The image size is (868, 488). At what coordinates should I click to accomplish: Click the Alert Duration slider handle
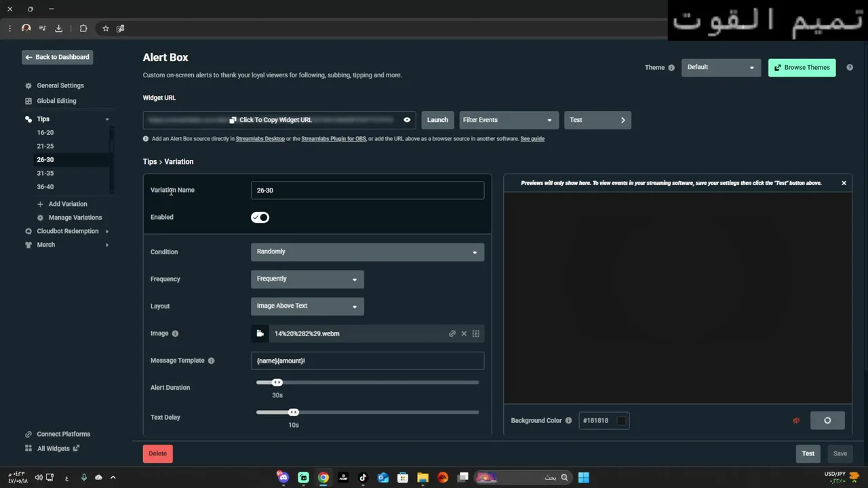277,383
